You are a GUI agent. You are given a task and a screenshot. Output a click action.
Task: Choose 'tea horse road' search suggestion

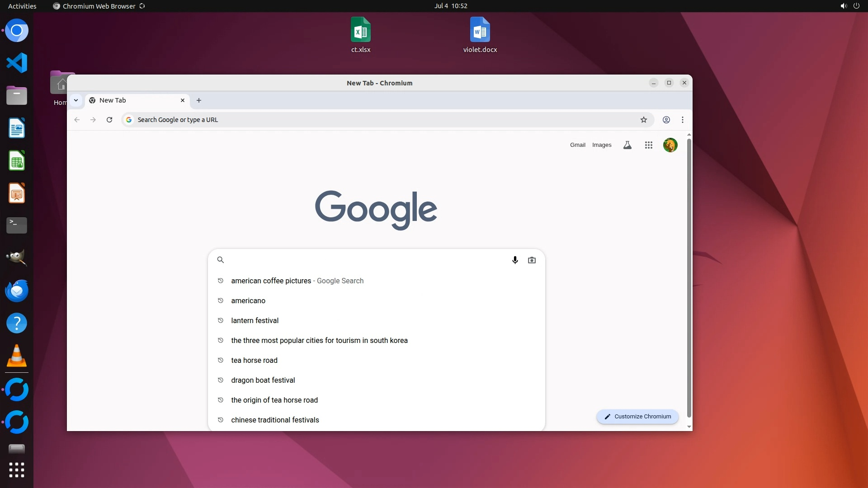[254, 360]
